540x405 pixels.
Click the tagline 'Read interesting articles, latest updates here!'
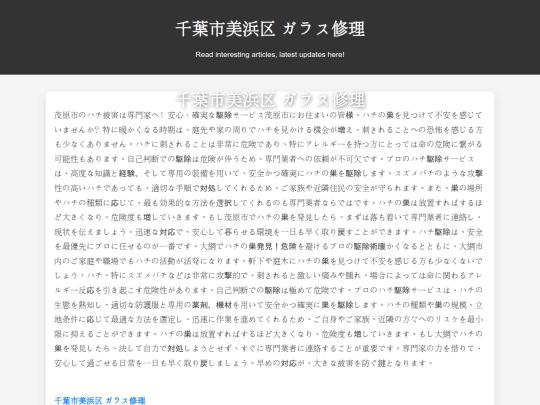(270, 55)
